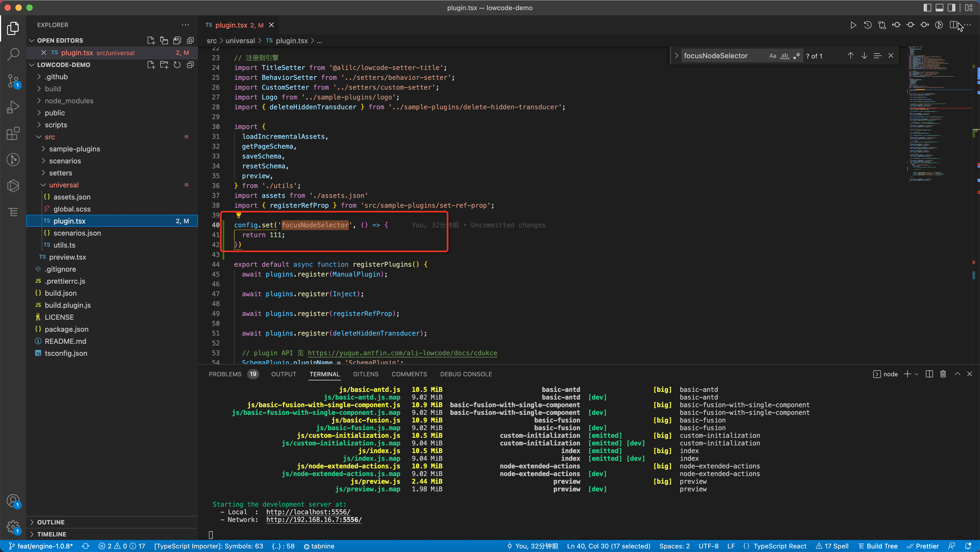Click the Run play button in editor toolbar

tap(853, 25)
